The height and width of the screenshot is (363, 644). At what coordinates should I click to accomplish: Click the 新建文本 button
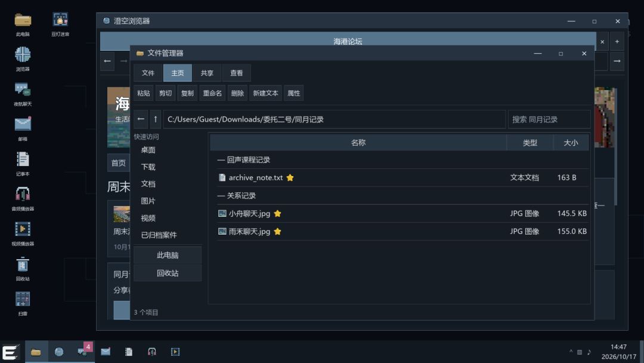[265, 93]
